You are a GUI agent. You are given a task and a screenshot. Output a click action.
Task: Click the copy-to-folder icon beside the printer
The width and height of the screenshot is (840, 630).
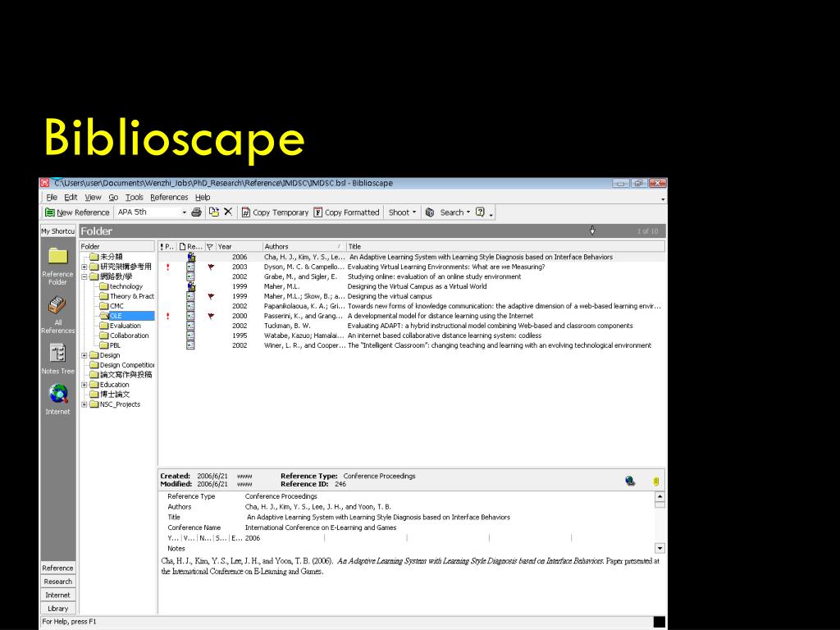(214, 212)
